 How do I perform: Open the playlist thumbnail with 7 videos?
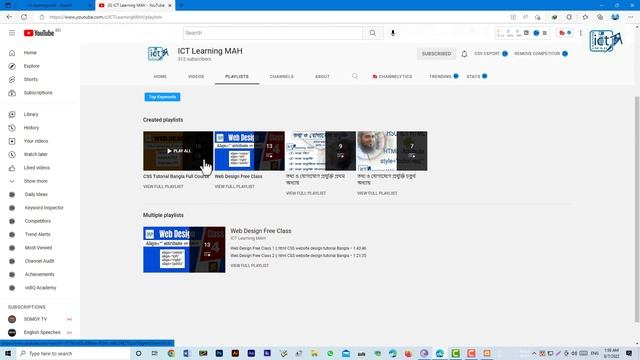(x=392, y=151)
